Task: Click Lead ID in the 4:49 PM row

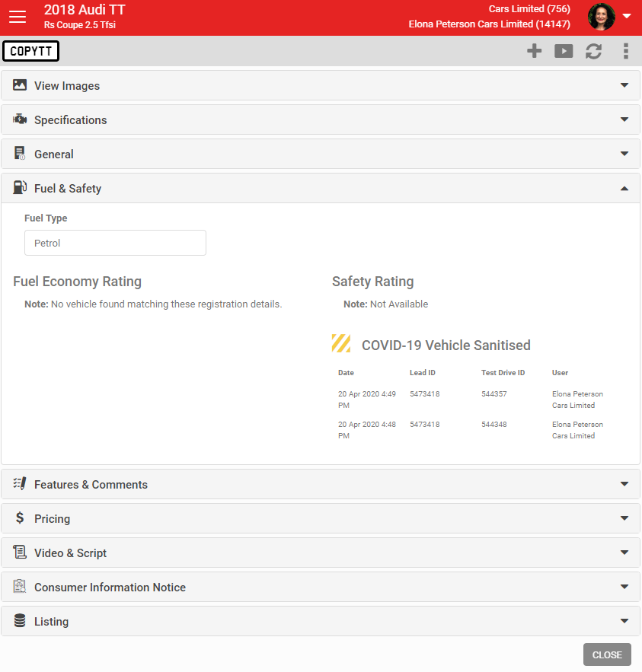Action: click(x=424, y=394)
